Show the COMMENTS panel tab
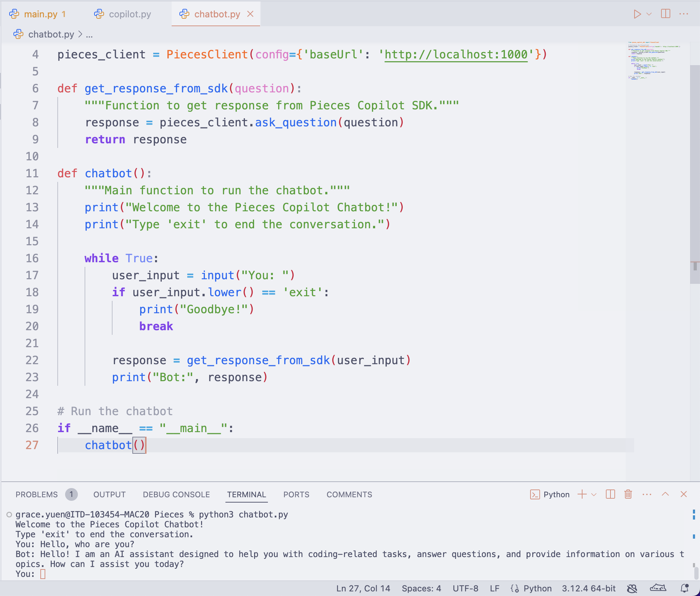 pos(349,494)
